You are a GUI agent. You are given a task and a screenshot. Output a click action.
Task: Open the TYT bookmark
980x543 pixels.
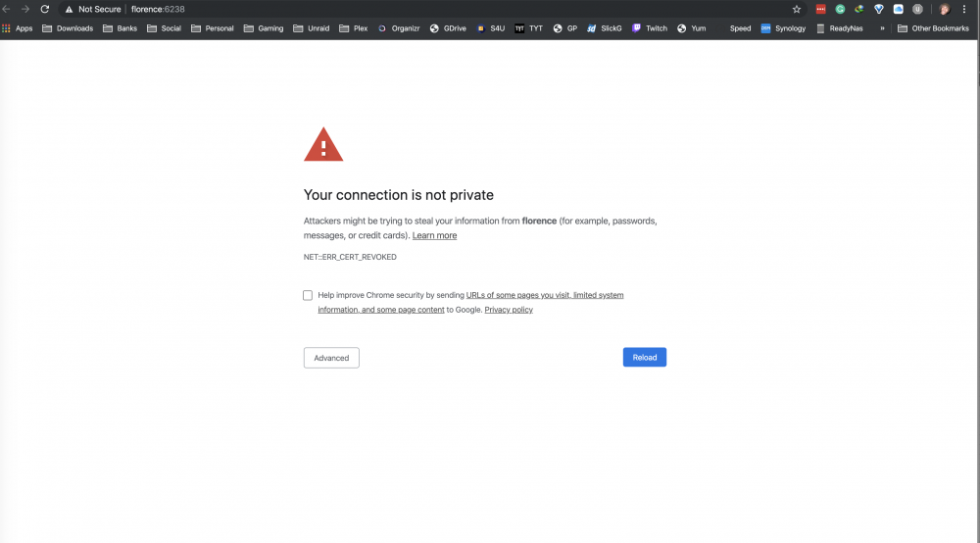(x=529, y=28)
